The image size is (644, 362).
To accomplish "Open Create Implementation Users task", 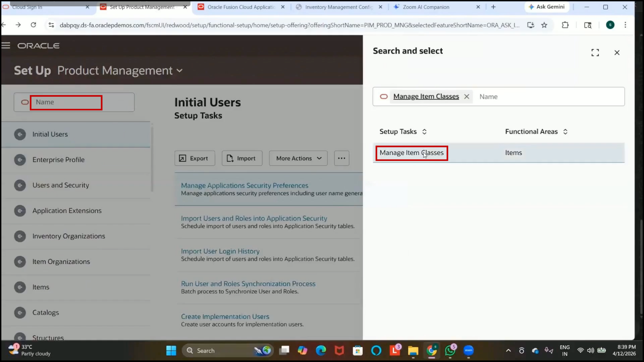I will point(225,316).
